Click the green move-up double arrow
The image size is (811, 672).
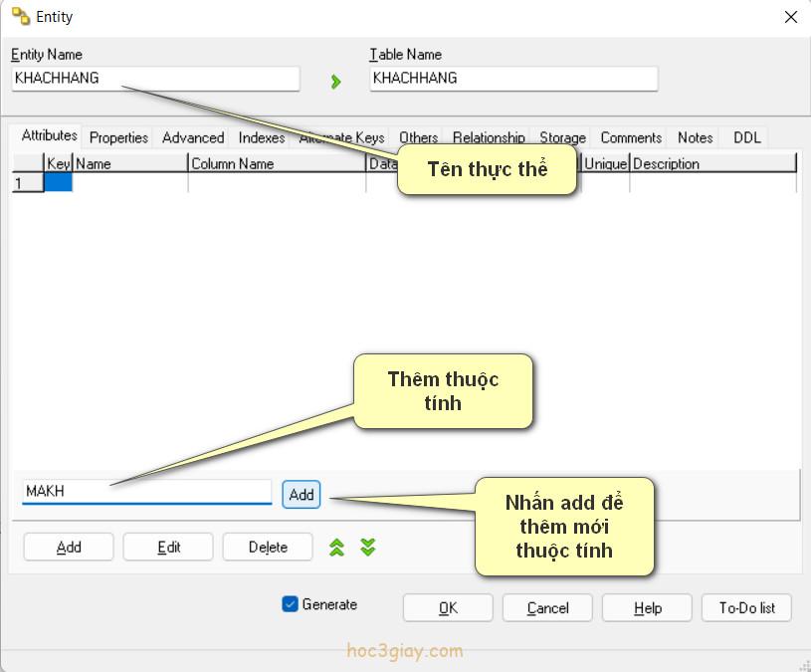tap(336, 547)
